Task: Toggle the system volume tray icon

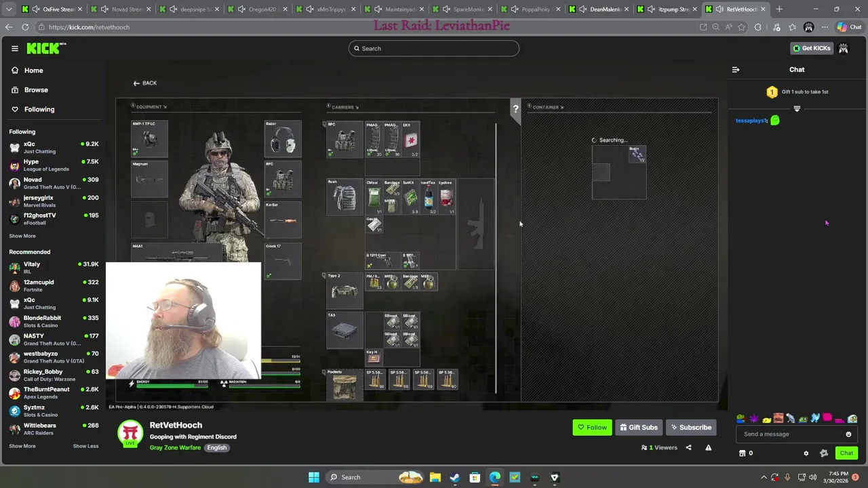Action: pyautogui.click(x=812, y=477)
